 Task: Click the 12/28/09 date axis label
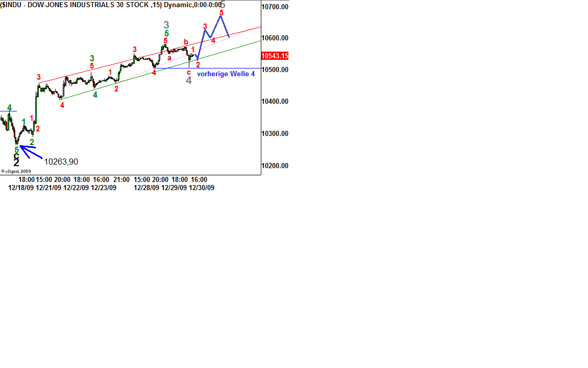(146, 188)
